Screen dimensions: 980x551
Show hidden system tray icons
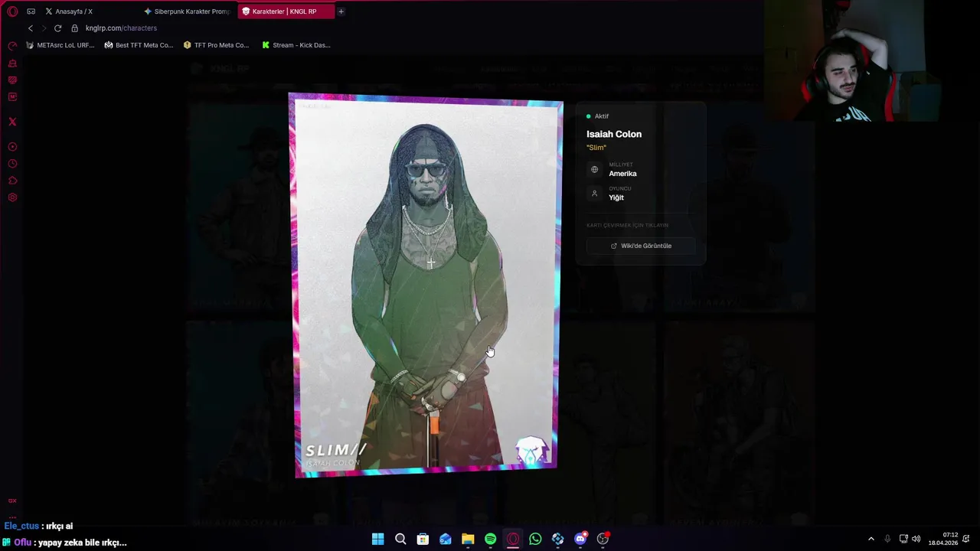point(871,539)
